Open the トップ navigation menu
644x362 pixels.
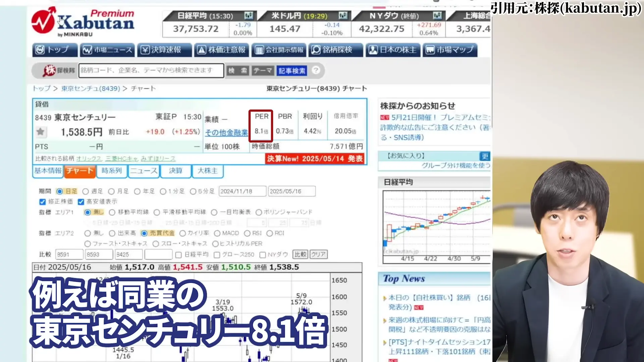click(x=55, y=50)
